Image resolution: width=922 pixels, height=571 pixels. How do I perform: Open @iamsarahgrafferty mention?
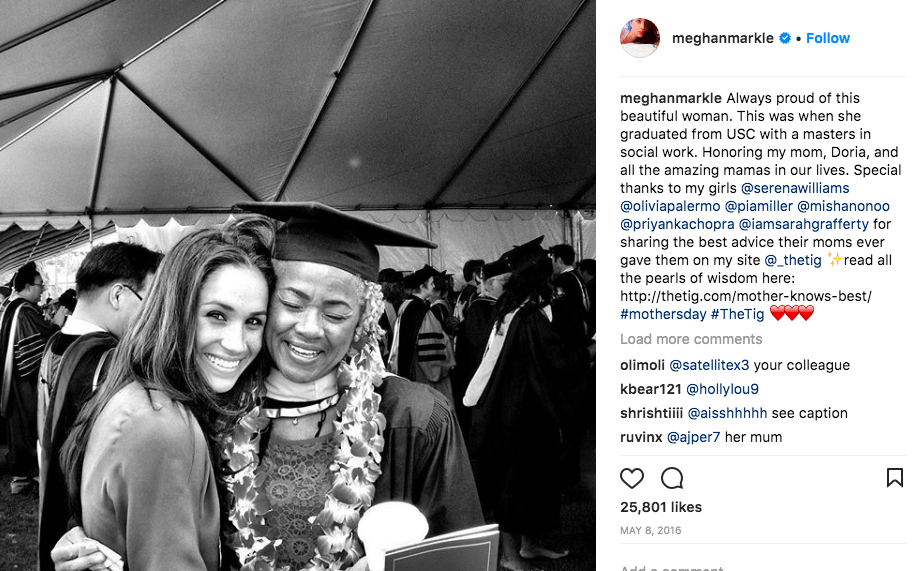803,224
